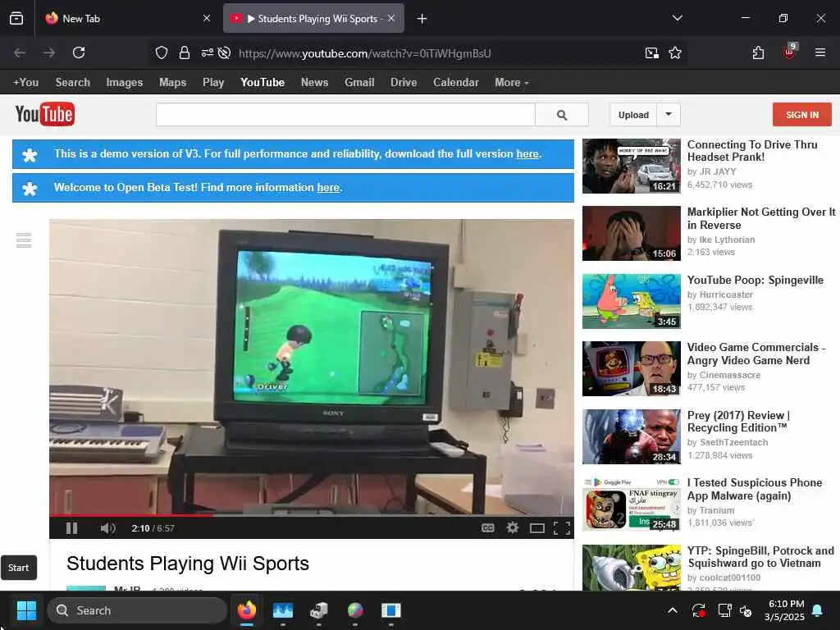Open notification bell in taskbar

coord(817,610)
